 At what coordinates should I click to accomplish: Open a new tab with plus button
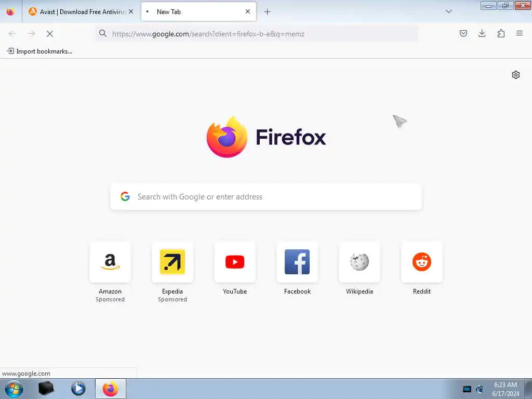coord(267,12)
